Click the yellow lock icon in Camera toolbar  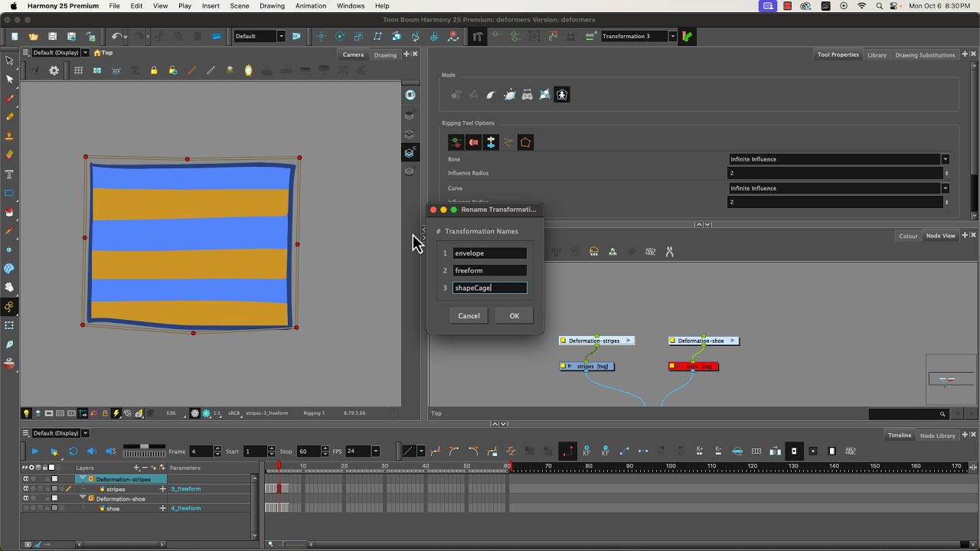(154, 70)
